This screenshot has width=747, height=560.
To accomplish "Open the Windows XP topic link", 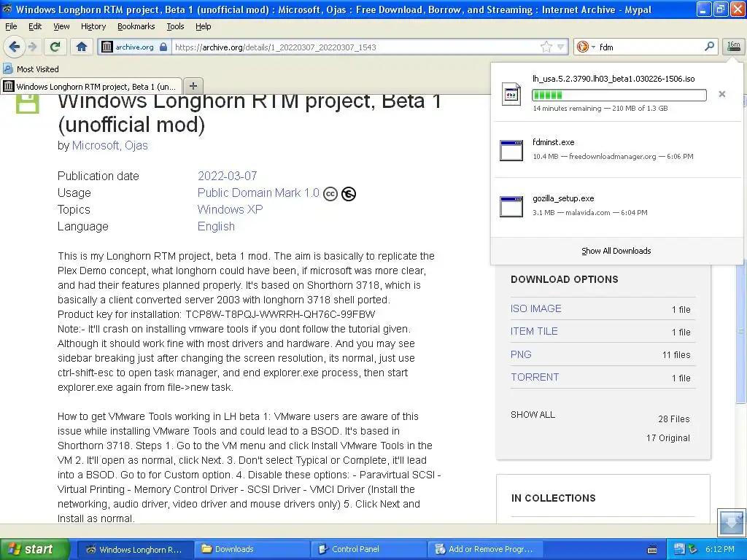I will [x=230, y=209].
